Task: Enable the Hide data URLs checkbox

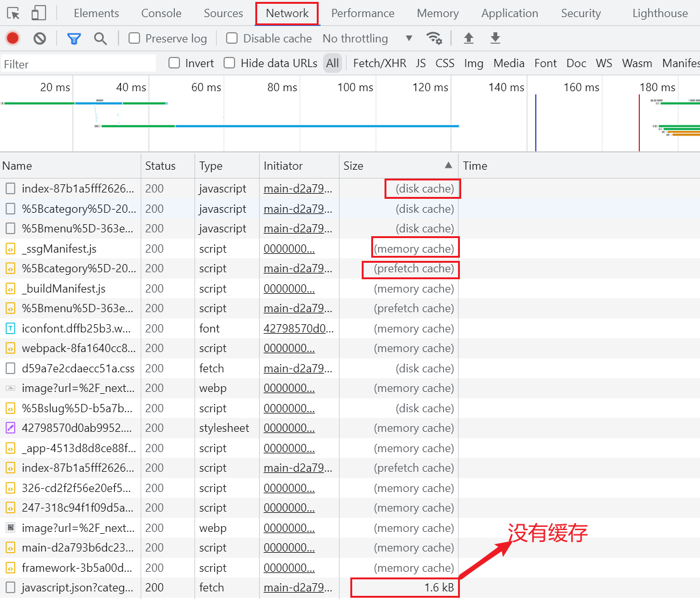Action: coord(229,63)
